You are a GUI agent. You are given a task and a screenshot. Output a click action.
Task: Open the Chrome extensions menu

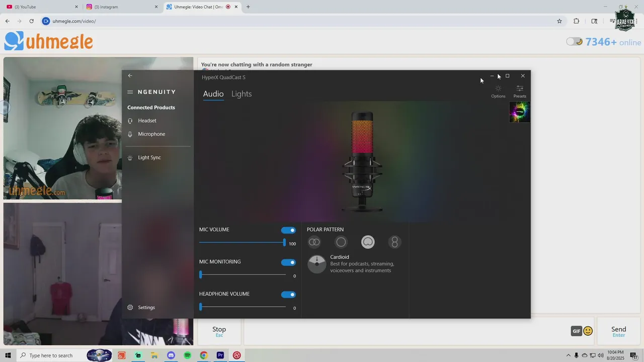(577, 21)
